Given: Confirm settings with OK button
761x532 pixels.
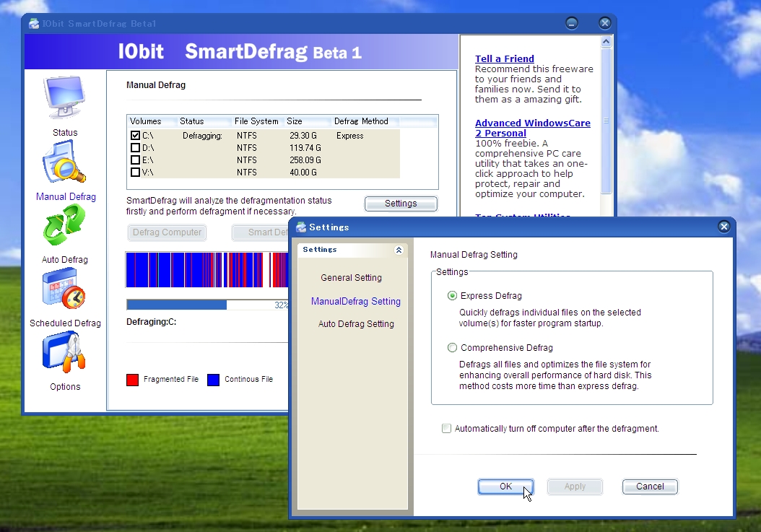Looking at the screenshot, I should [505, 487].
